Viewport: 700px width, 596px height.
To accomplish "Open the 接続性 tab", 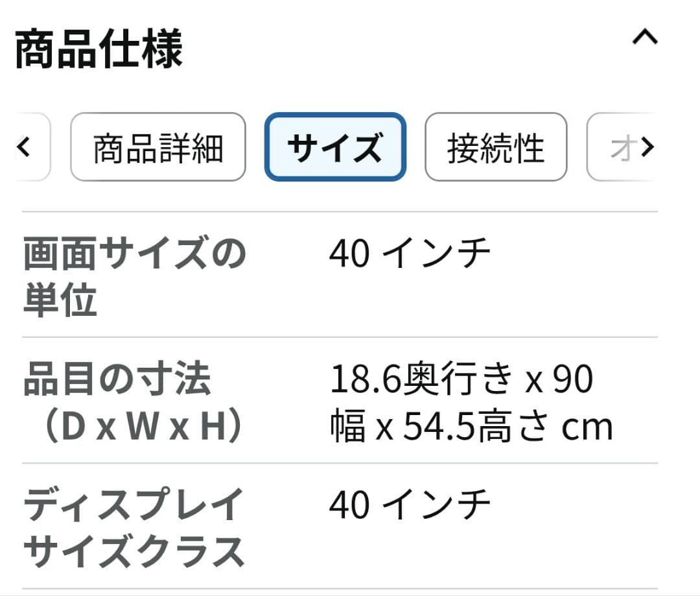I will coord(495,148).
